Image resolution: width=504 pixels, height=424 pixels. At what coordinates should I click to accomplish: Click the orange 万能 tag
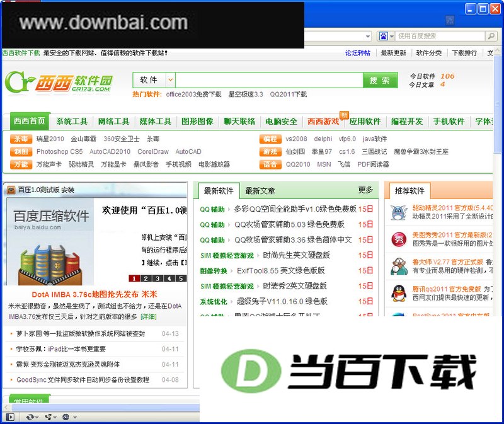pyautogui.click(x=21, y=164)
